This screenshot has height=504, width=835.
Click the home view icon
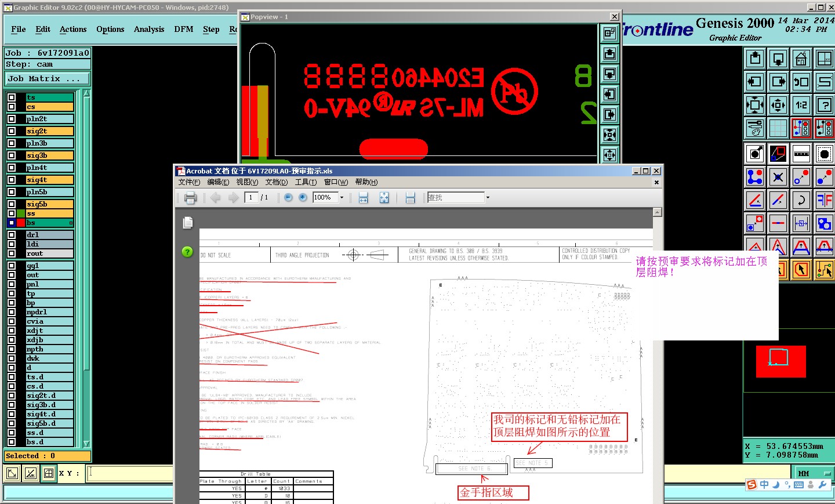click(801, 59)
